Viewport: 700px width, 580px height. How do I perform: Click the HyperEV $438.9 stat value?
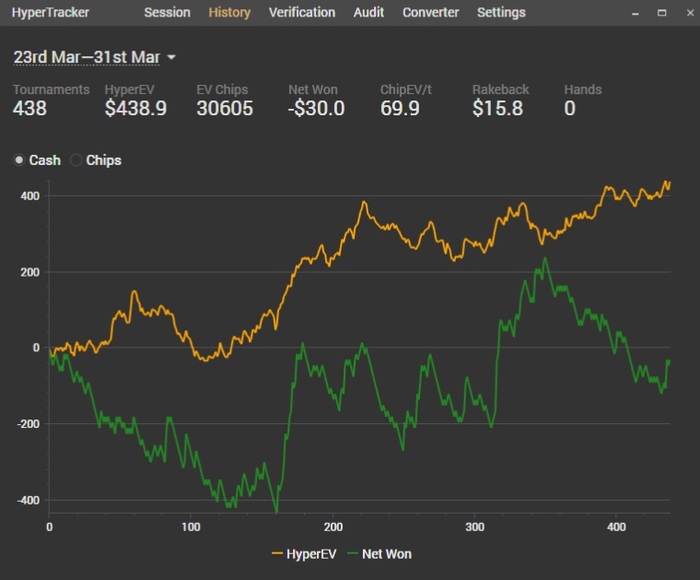(136, 108)
